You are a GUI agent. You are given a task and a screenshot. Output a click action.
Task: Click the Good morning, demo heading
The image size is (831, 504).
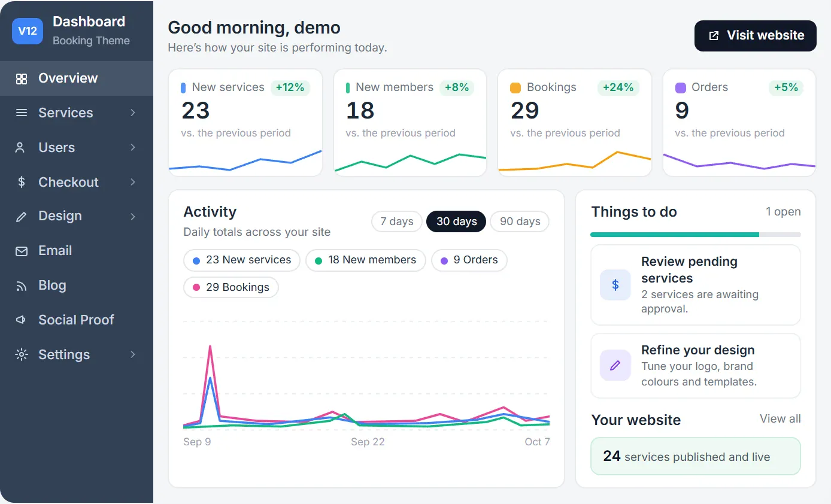pyautogui.click(x=254, y=28)
